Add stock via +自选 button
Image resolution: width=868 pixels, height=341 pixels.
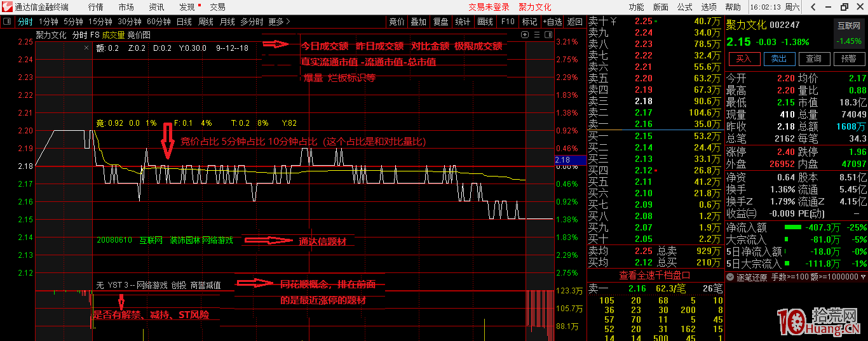coord(552,22)
